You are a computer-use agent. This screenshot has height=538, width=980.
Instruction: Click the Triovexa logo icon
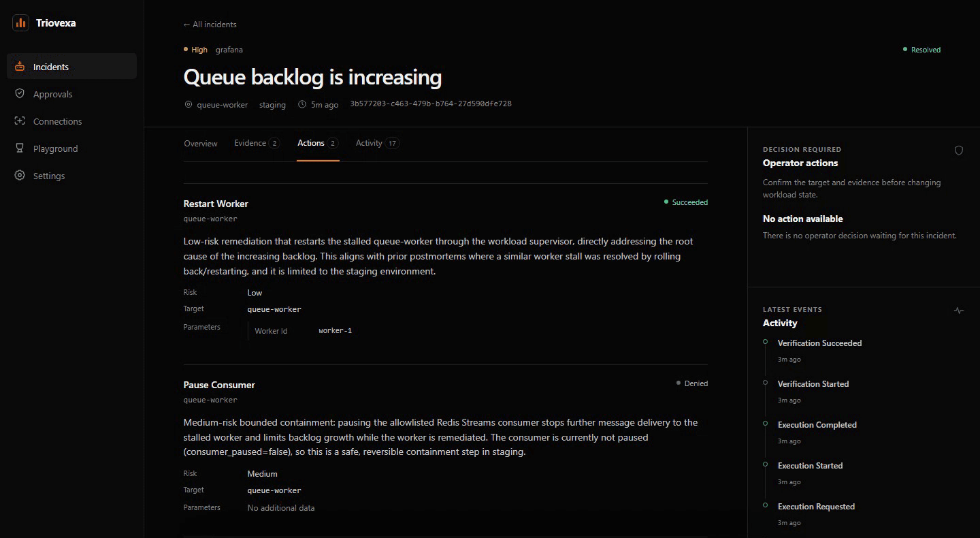pos(20,22)
